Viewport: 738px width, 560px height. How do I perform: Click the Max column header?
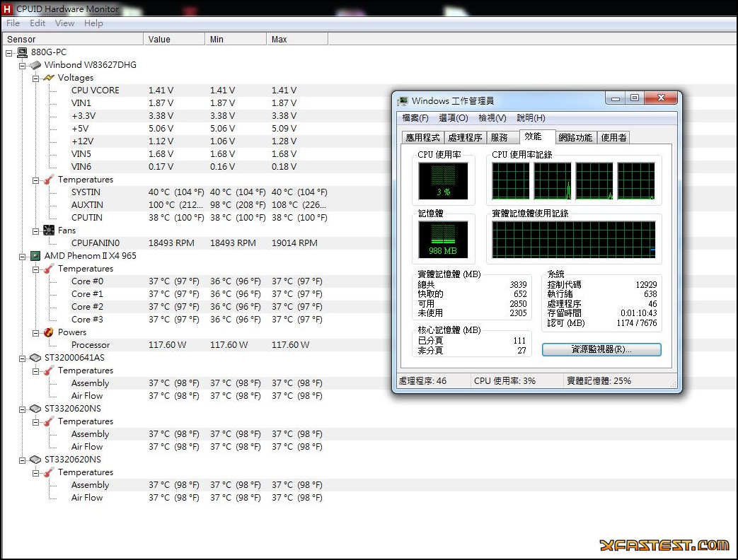tap(297, 39)
